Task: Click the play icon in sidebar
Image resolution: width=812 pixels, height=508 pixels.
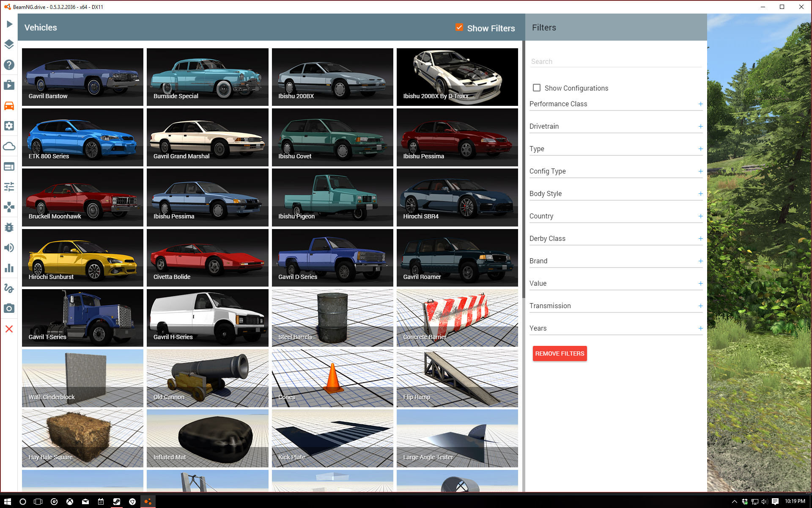Action: click(9, 24)
